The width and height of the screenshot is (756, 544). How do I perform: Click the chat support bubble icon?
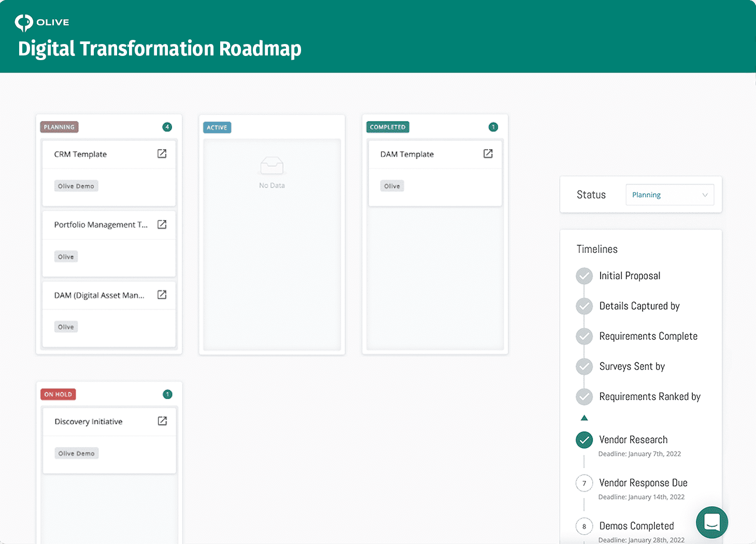tap(711, 522)
